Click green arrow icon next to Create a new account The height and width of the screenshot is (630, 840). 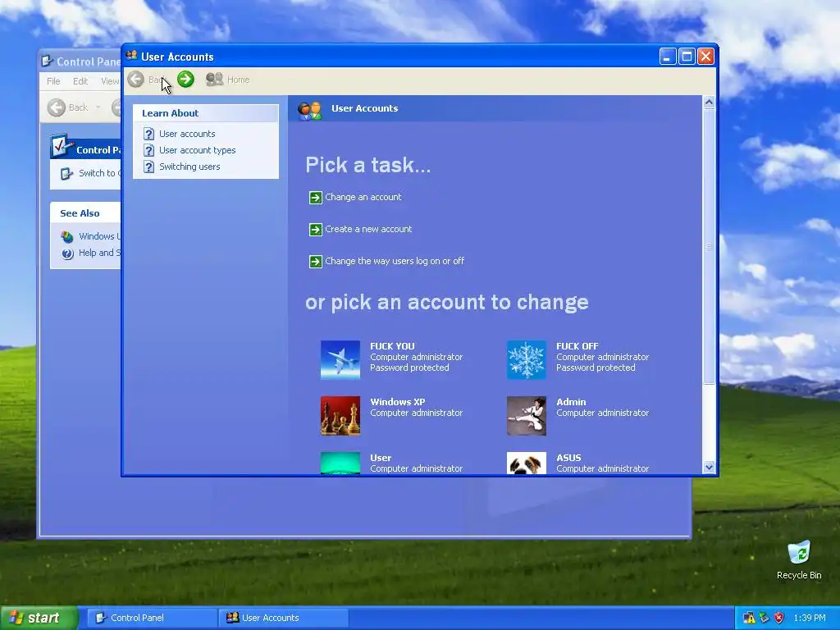coord(316,230)
